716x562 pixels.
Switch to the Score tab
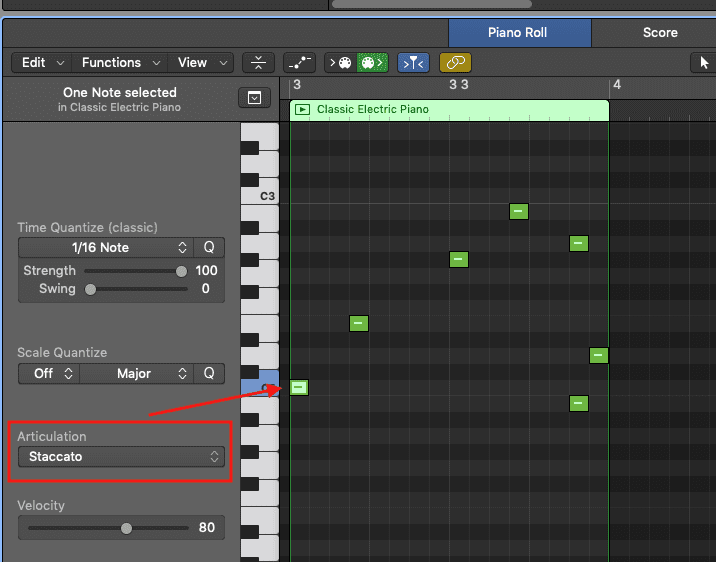pyautogui.click(x=659, y=32)
